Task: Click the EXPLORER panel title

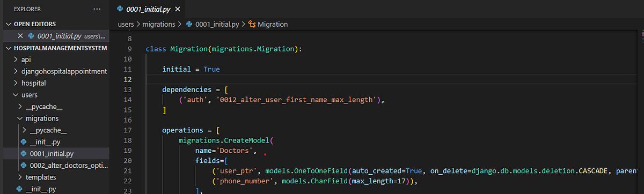Action: (27, 9)
